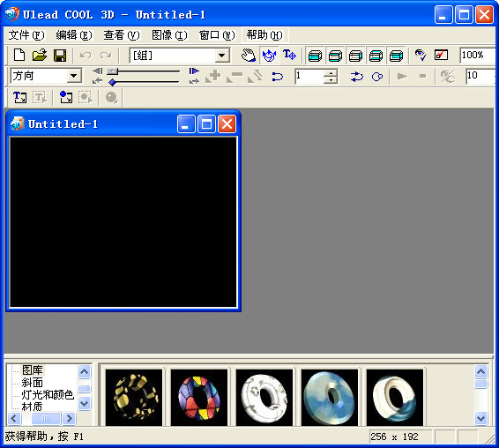This screenshot has width=499, height=448.
Task: Open the 窗口(W) menu
Action: coord(217,35)
